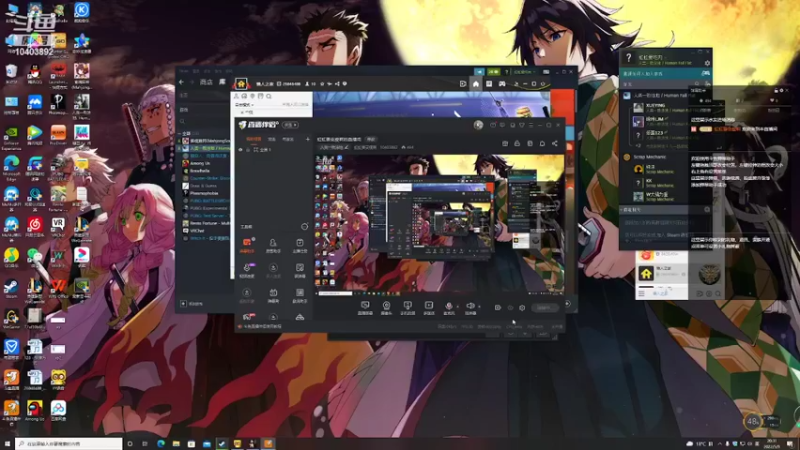The width and height of the screenshot is (800, 450).
Task: Click the highlighted orange toolbox item
Action: pyautogui.click(x=247, y=245)
